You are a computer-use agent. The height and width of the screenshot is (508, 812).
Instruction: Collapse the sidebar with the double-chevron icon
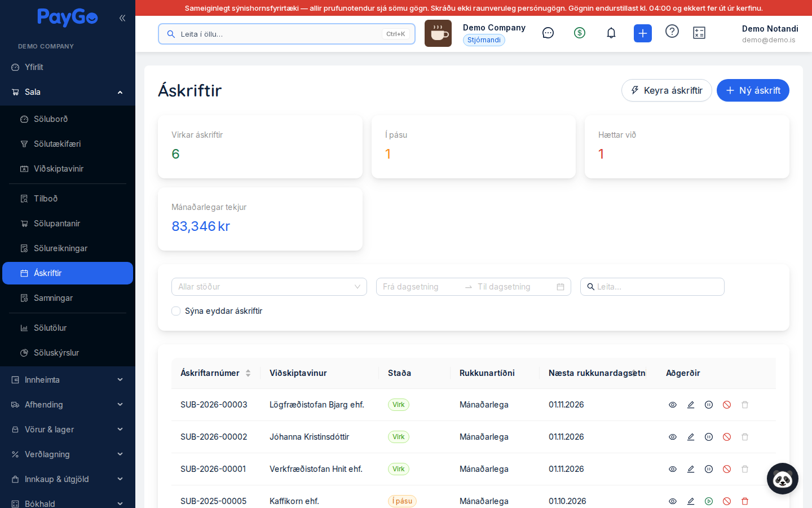(x=122, y=18)
